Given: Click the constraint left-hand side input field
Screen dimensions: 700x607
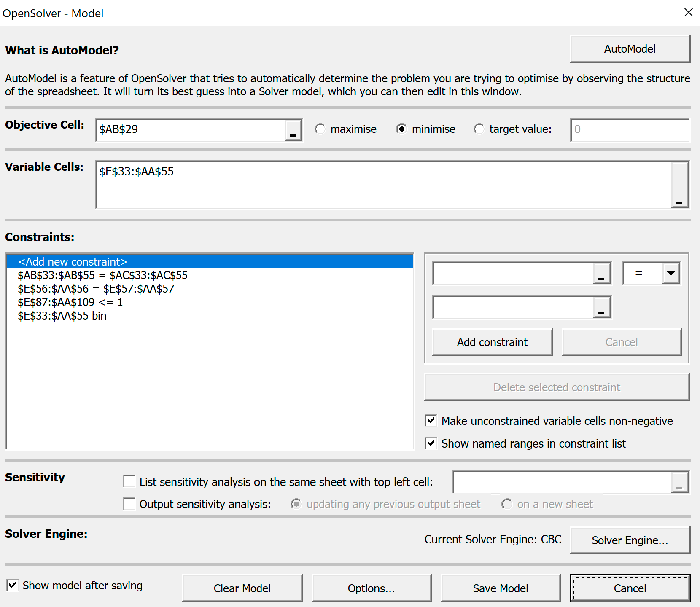Looking at the screenshot, I should coord(513,273).
